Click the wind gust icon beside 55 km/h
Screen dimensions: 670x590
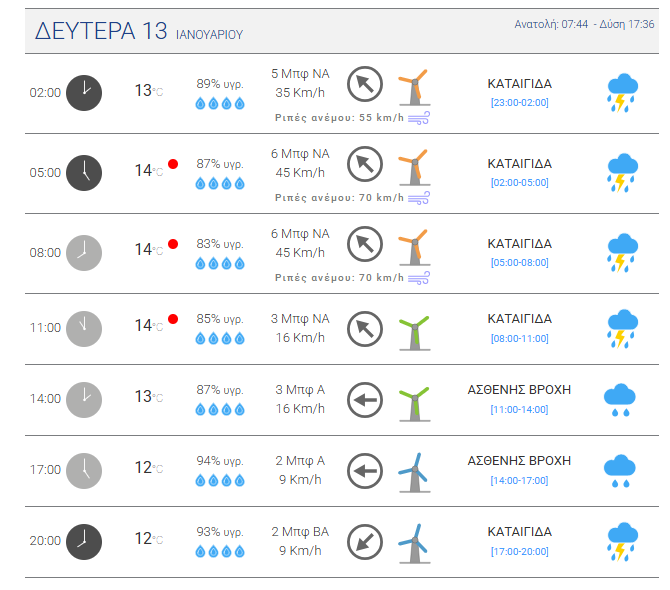point(419,118)
